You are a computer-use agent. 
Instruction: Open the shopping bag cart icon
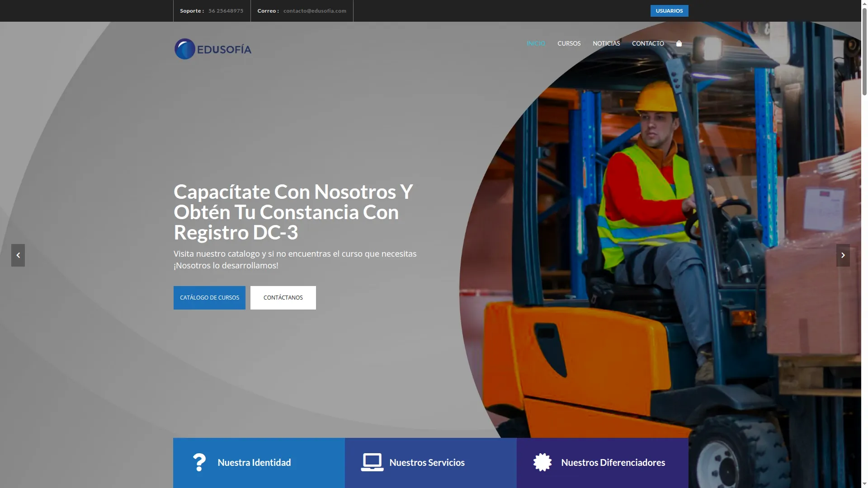[679, 43]
